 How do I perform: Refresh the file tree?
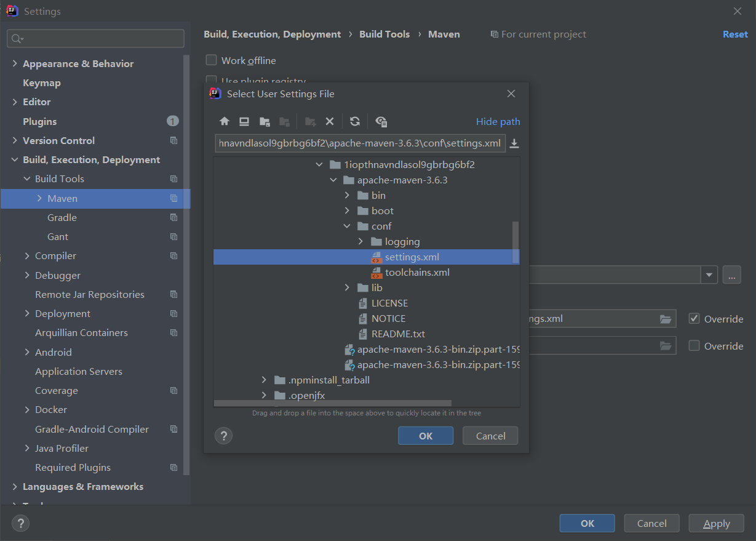pyautogui.click(x=355, y=121)
